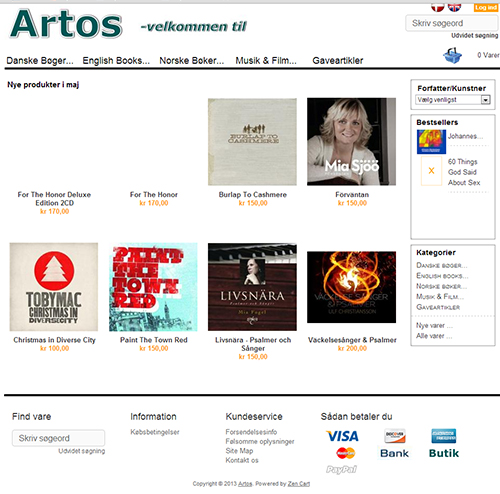Click the American Express card icon
The image size is (500, 494).
click(444, 436)
